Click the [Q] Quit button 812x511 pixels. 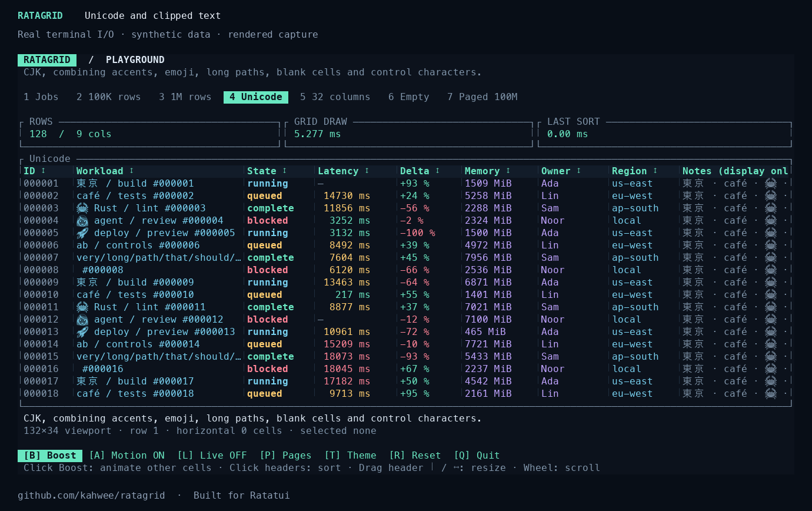point(477,455)
